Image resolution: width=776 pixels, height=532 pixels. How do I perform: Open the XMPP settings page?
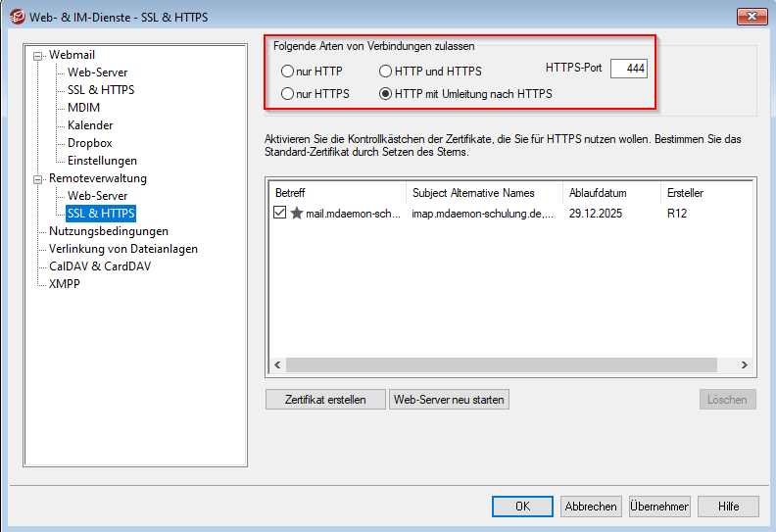pyautogui.click(x=65, y=284)
